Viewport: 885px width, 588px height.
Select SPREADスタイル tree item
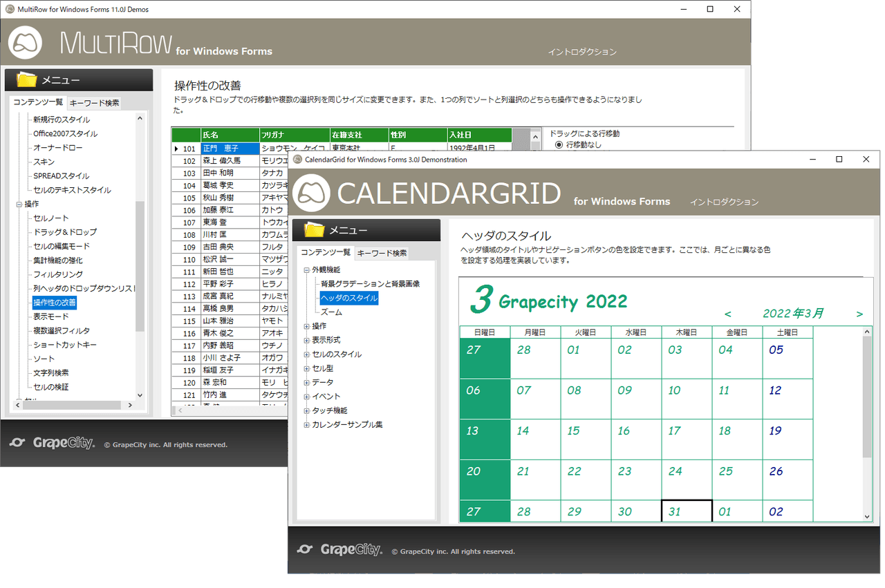pyautogui.click(x=61, y=176)
